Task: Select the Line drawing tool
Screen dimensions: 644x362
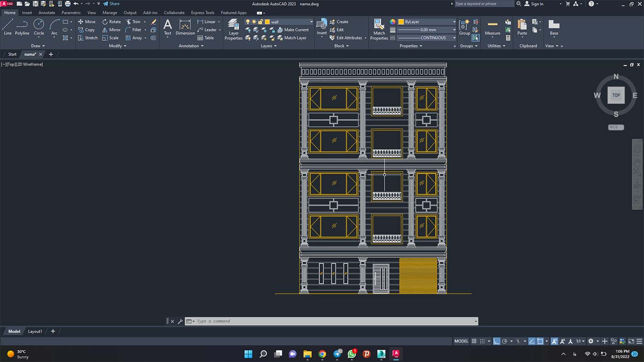Action: point(7,27)
